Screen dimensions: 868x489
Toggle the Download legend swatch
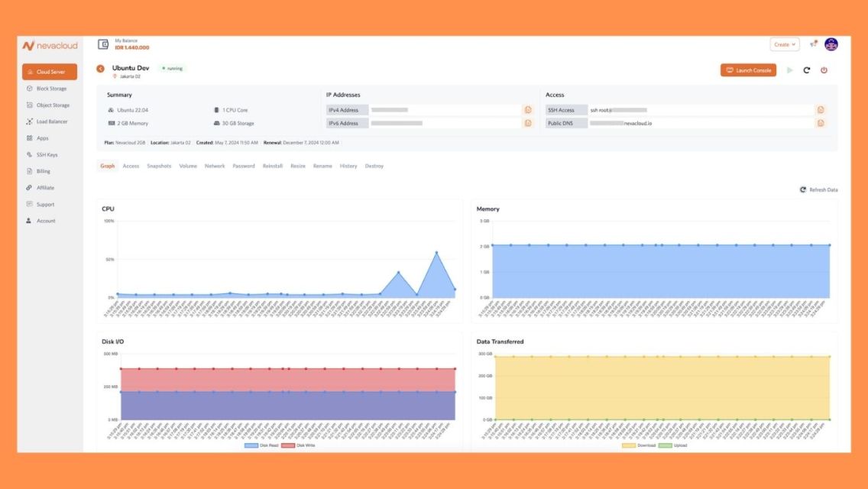628,445
